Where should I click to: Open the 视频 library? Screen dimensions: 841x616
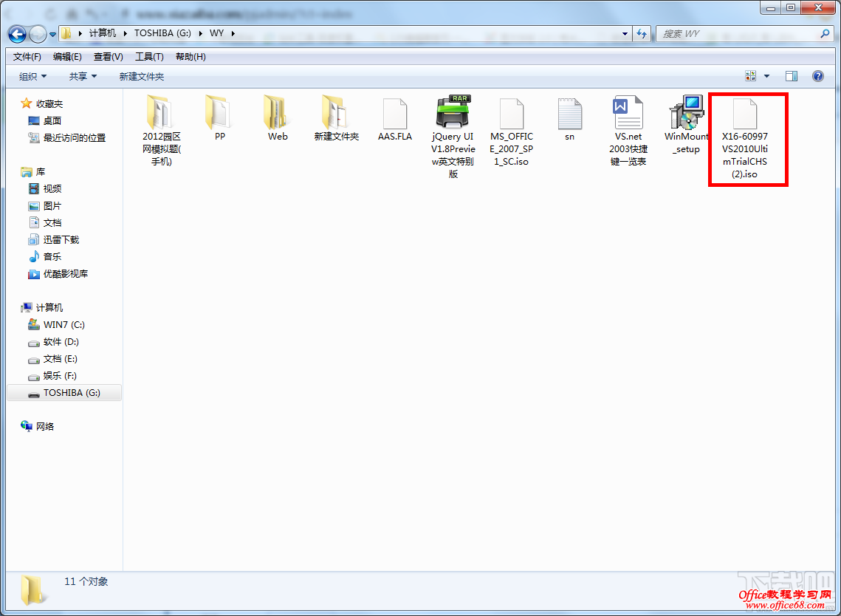coord(45,189)
